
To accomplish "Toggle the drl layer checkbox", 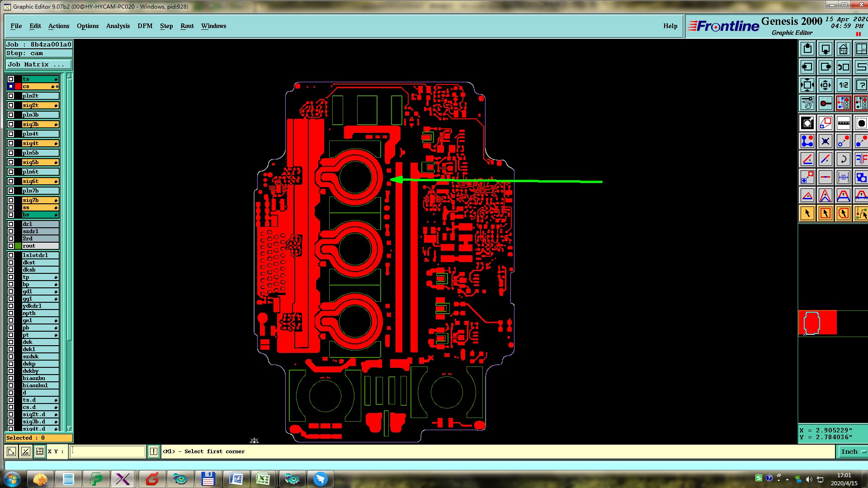I will tap(11, 224).
